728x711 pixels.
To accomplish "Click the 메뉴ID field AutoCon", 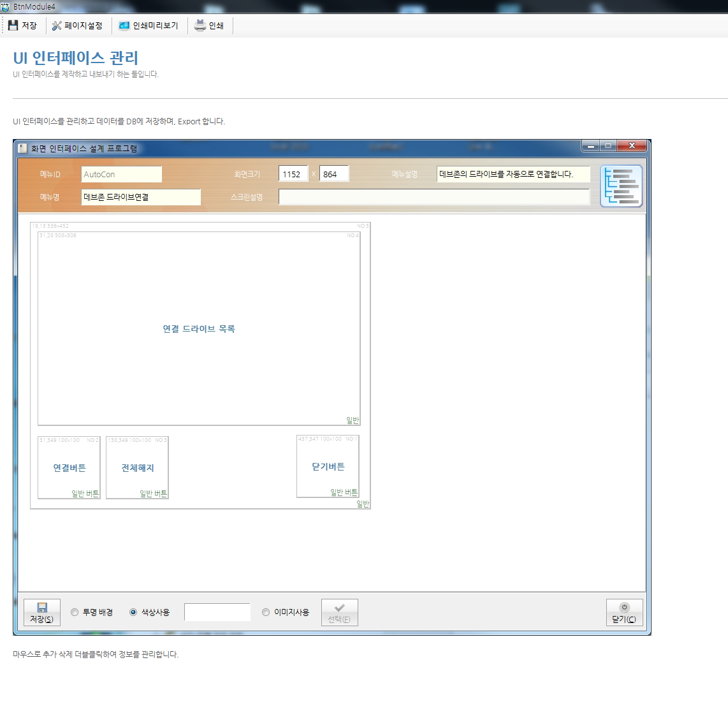I will pyautogui.click(x=121, y=174).
